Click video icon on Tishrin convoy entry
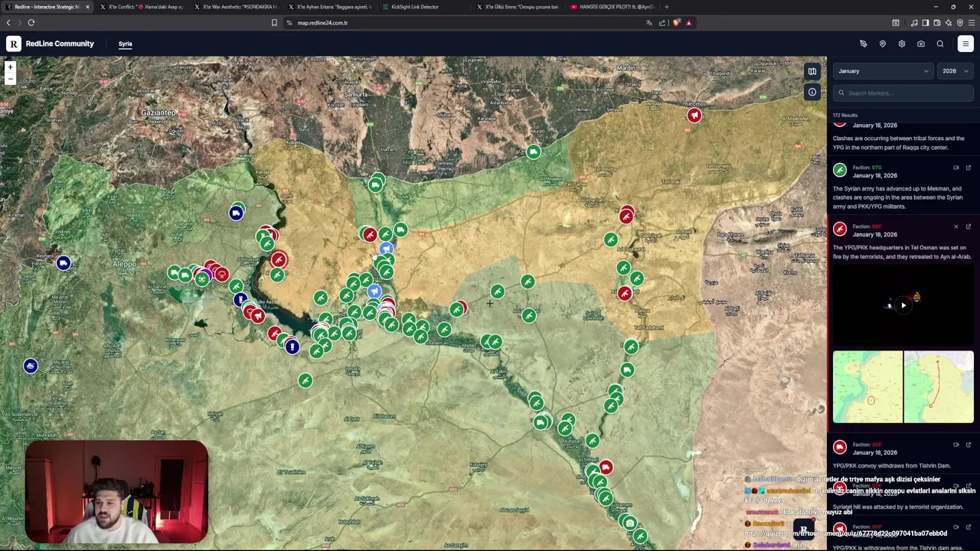The width and height of the screenshot is (980, 551). click(955, 445)
